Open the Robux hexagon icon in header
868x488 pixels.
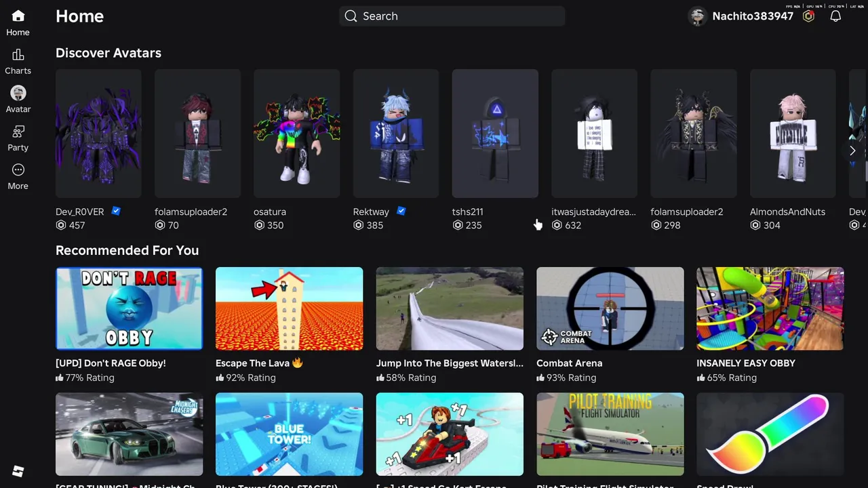pos(808,16)
